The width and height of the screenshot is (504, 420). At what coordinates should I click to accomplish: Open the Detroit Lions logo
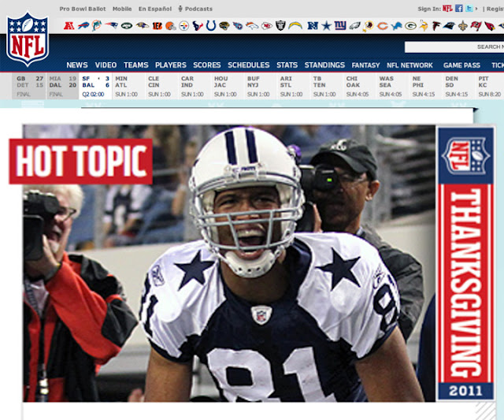coord(396,26)
